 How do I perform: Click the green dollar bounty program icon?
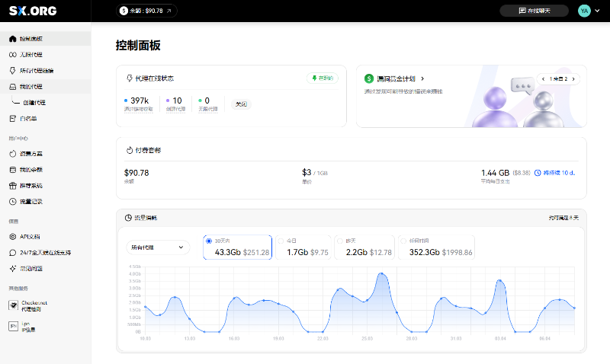tap(369, 78)
